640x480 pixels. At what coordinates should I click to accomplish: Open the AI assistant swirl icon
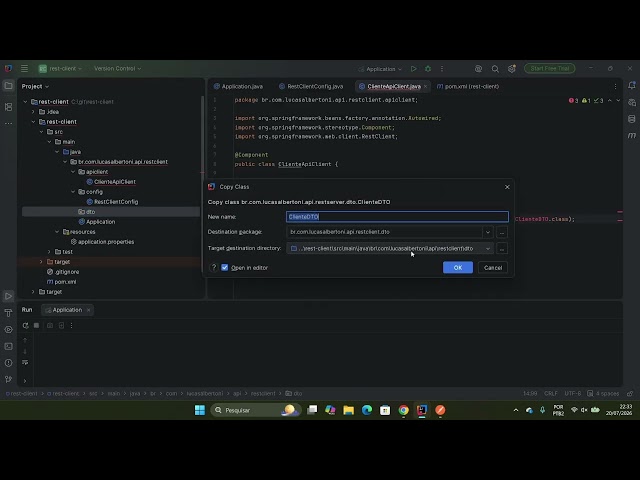point(478,69)
